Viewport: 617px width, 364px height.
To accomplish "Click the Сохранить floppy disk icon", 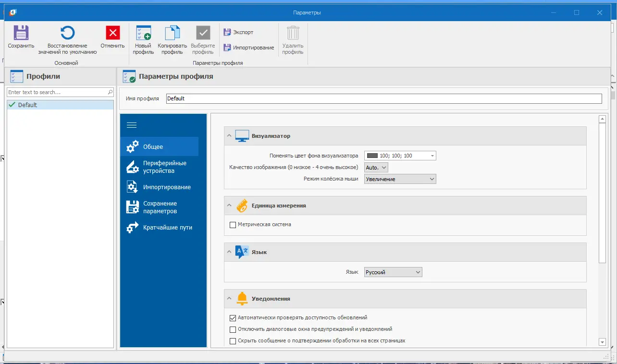I will coord(21,33).
